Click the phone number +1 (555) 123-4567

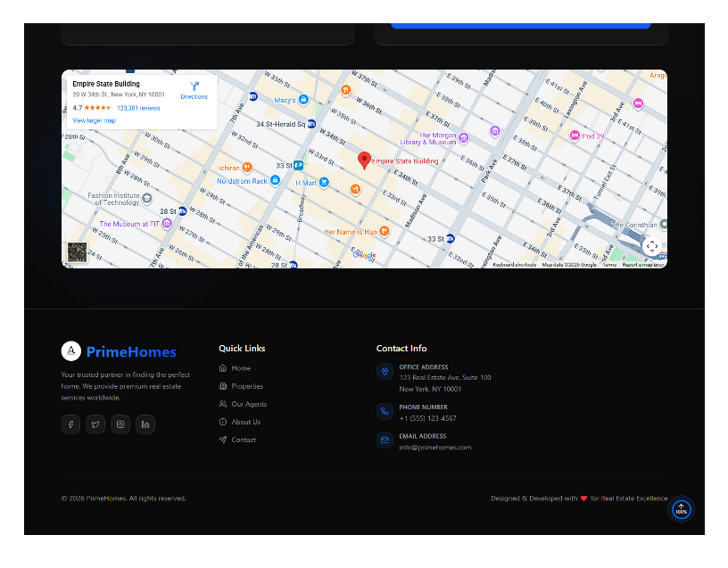(427, 418)
